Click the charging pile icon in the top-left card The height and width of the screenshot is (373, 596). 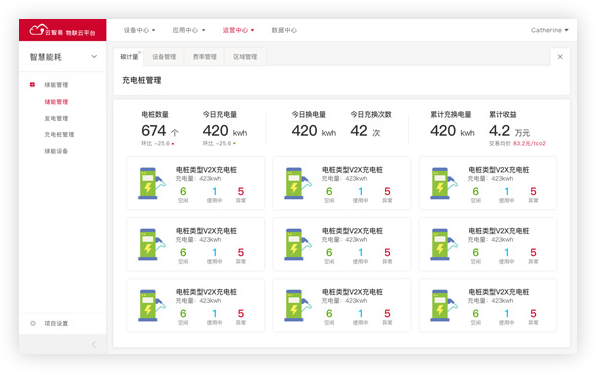[152, 183]
